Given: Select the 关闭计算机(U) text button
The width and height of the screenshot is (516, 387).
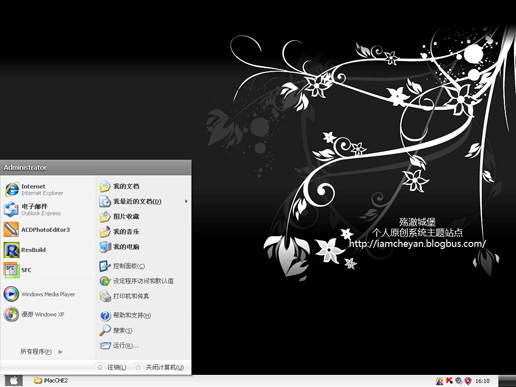Looking at the screenshot, I should [165, 367].
